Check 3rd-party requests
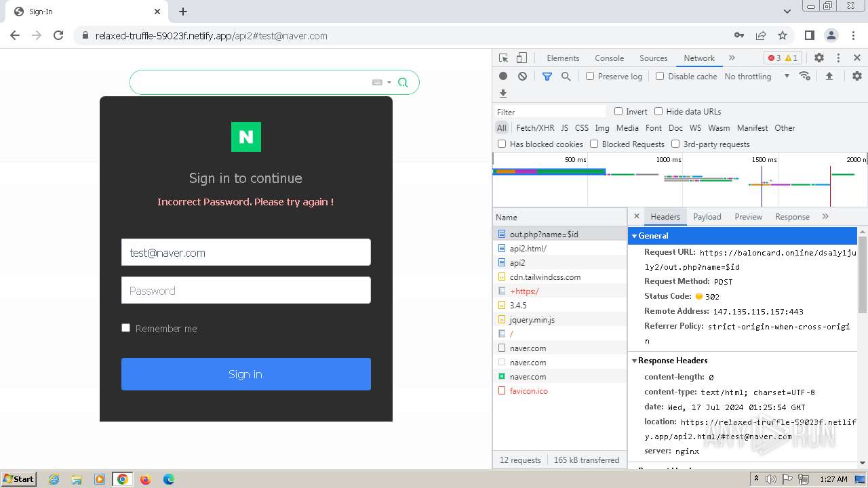This screenshot has height=488, width=868. tap(675, 144)
